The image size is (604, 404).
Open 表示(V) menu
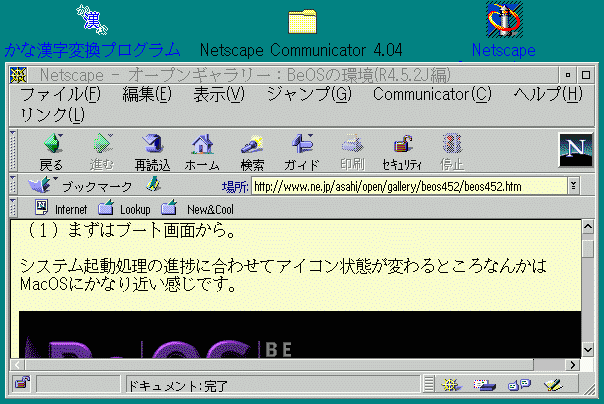pos(219,94)
